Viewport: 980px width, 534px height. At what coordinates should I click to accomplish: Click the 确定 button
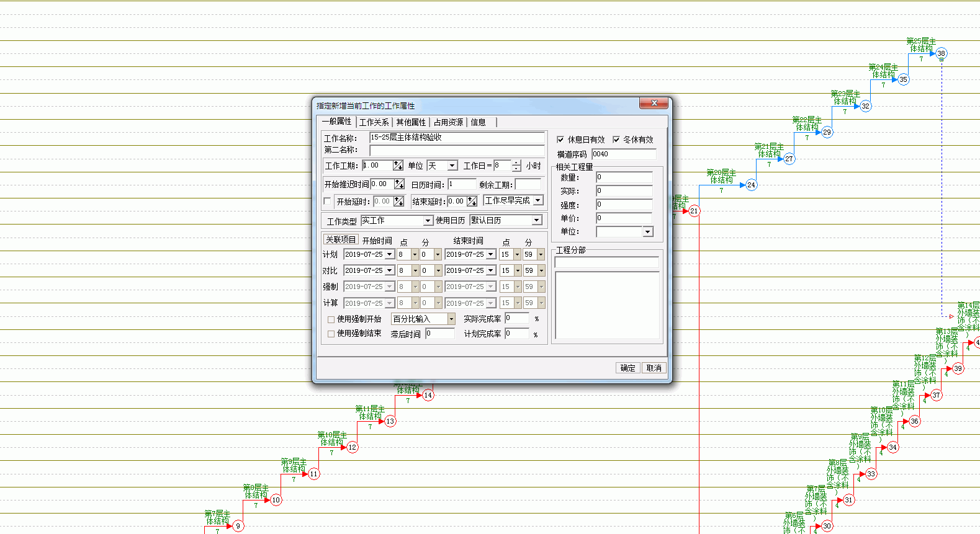[x=627, y=368]
